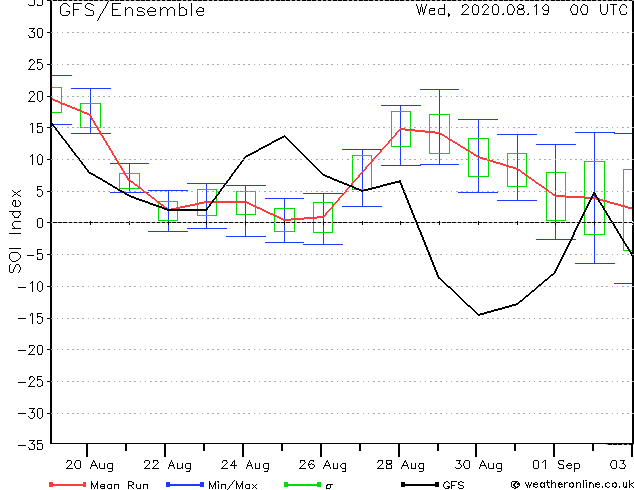
Task: Click the blue Min/Max legend line
Action: click(x=185, y=484)
